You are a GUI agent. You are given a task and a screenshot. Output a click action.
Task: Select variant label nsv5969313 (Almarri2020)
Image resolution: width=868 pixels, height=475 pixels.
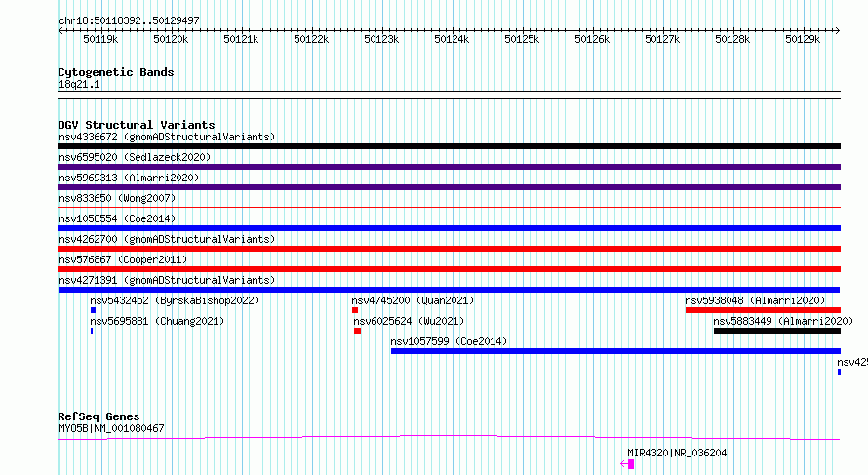click(129, 178)
